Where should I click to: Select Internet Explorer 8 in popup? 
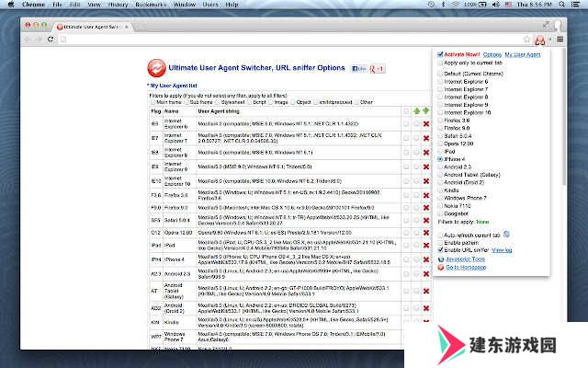tap(440, 97)
